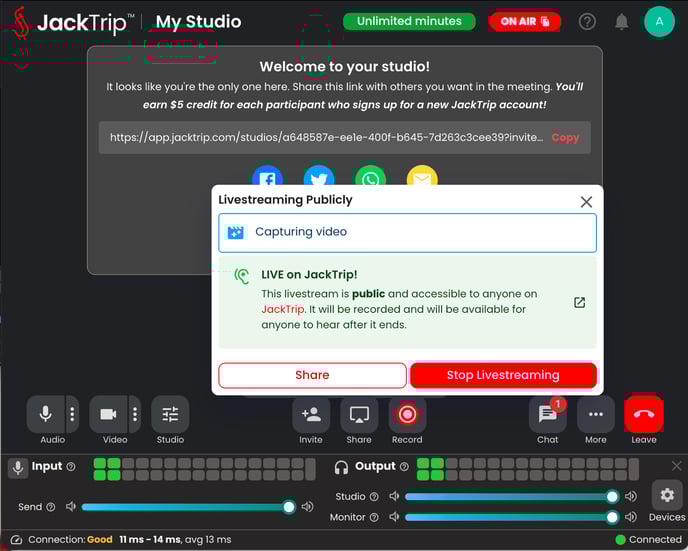Click Input help icon
688x551 pixels.
(71, 466)
